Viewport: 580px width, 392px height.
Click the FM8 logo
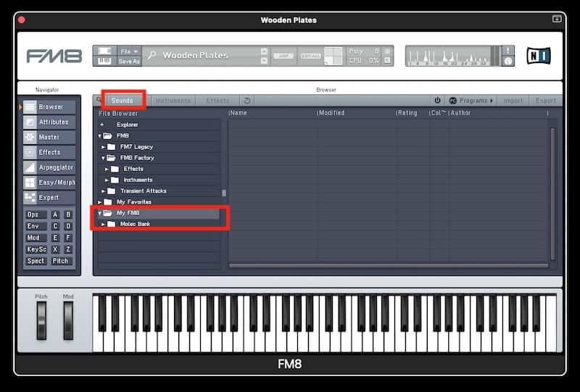pyautogui.click(x=54, y=57)
